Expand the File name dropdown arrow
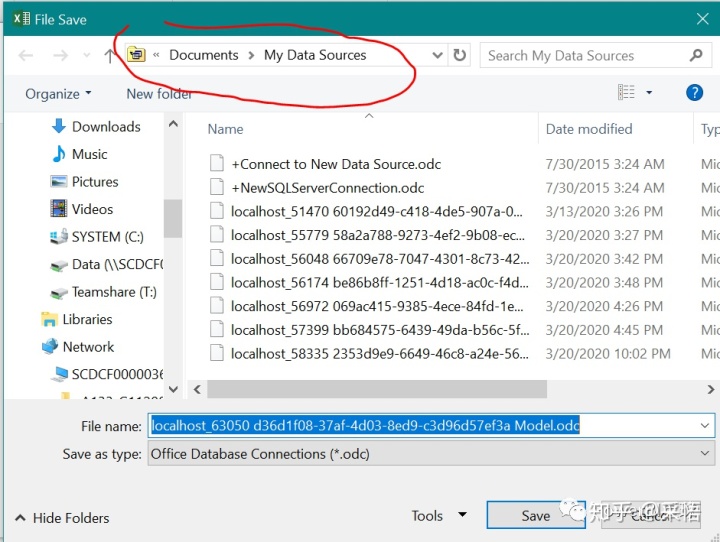 pos(705,425)
